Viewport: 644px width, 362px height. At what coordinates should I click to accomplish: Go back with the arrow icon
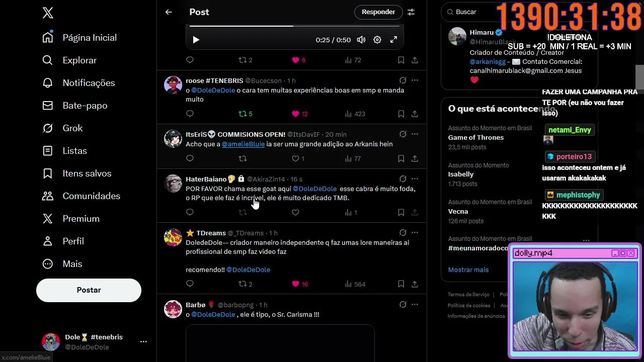169,12
